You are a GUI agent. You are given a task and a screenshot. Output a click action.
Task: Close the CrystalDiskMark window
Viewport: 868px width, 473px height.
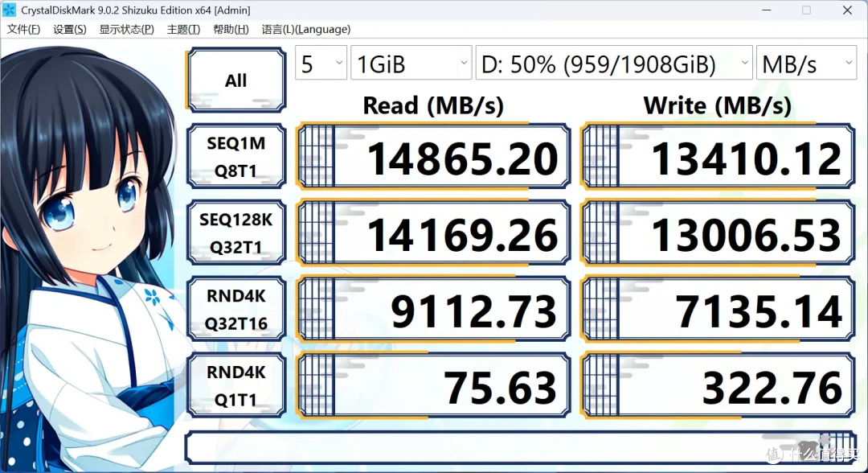click(848, 10)
